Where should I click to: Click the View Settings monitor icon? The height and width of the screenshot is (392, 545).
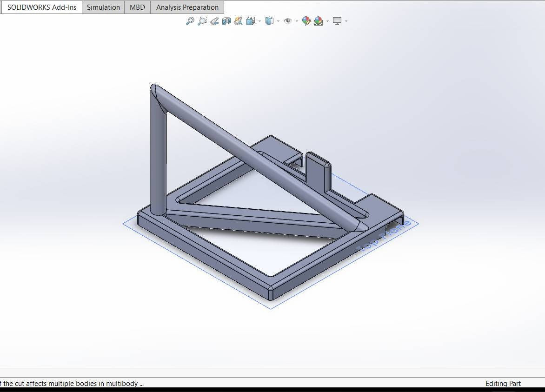click(337, 21)
